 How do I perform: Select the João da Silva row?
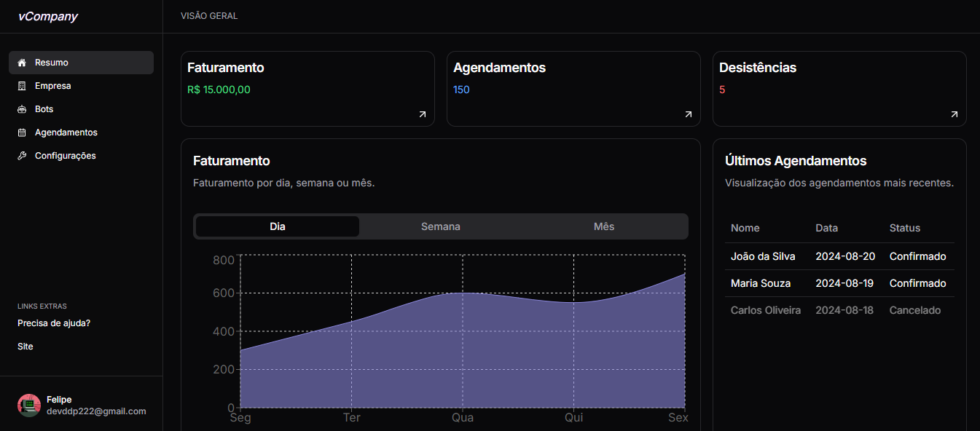tap(839, 256)
